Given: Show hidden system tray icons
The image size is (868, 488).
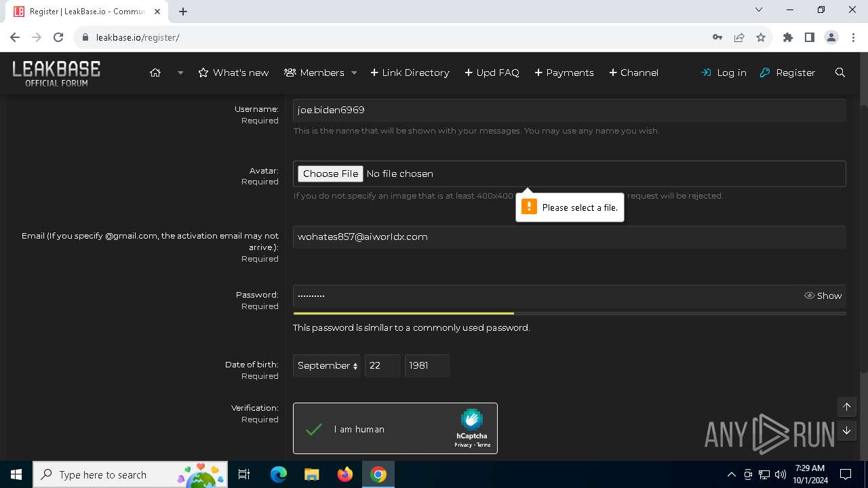Looking at the screenshot, I should tap(732, 474).
